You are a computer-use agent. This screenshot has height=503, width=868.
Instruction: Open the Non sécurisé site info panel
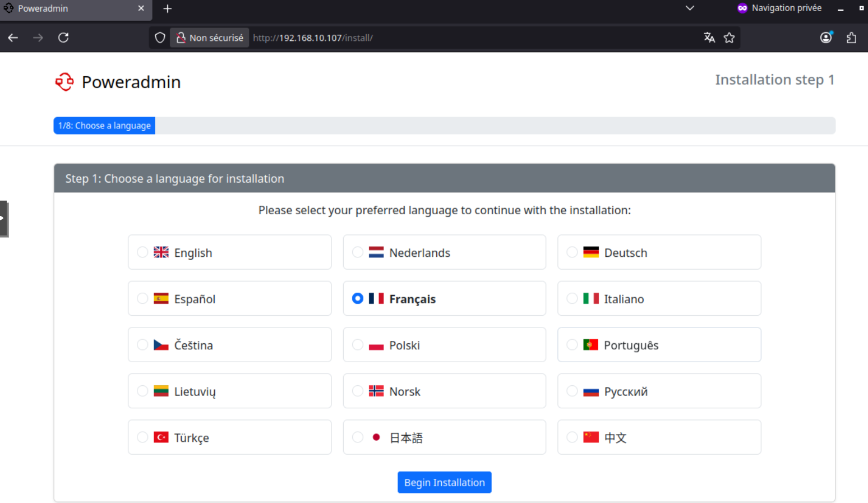[210, 38]
